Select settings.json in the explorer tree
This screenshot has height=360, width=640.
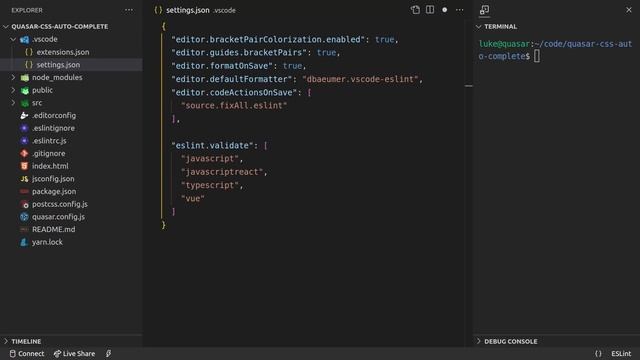pyautogui.click(x=58, y=64)
